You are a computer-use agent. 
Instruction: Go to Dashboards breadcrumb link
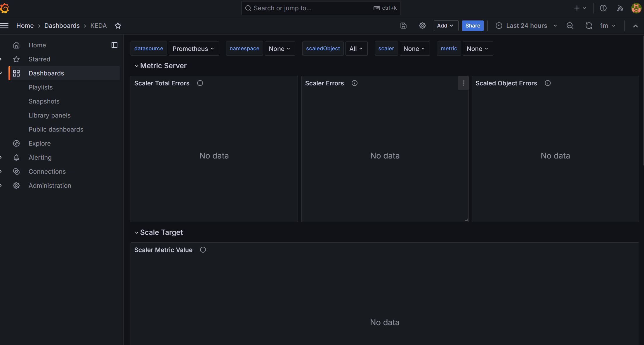pyautogui.click(x=62, y=26)
